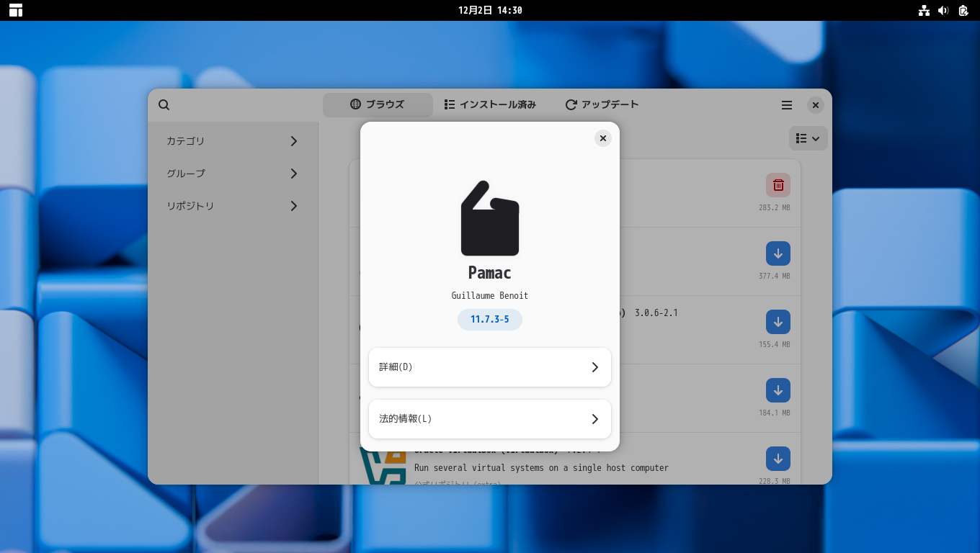Open the clock 12月2日 14:30 in top bar
Screen dimensions: 980x553
tap(490, 10)
